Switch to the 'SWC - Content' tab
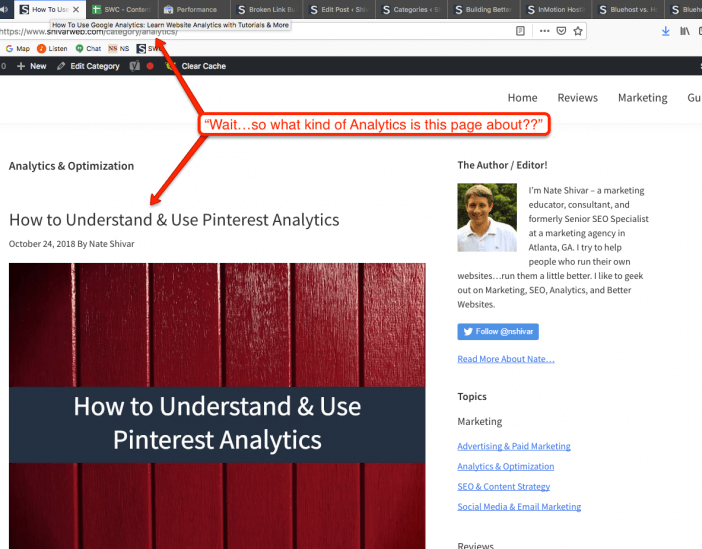702x549 pixels. click(122, 9)
